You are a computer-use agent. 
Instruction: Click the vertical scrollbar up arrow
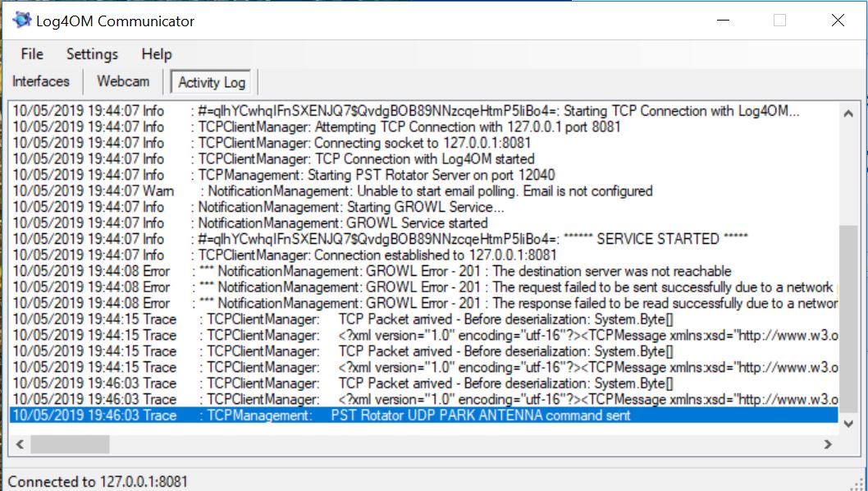tap(848, 113)
